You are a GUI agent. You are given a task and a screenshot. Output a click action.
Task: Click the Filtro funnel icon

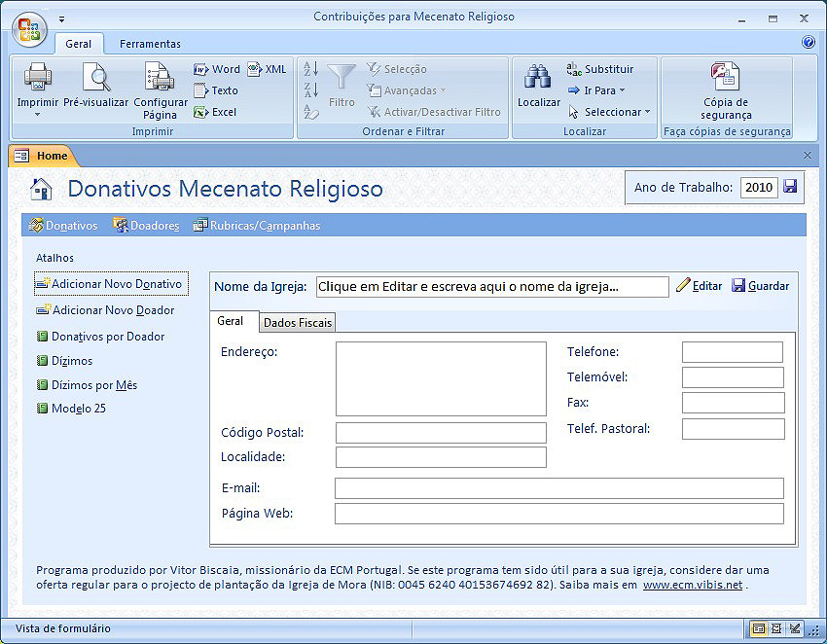[342, 77]
